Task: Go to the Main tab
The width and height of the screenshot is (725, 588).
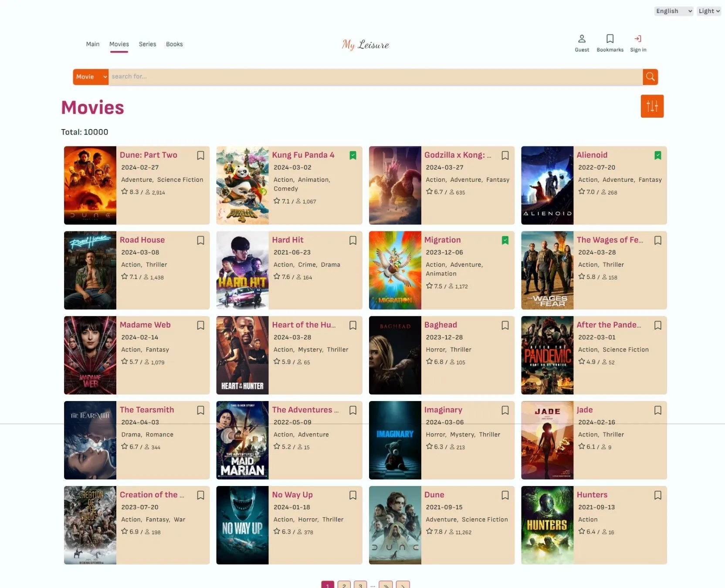Action: point(93,44)
